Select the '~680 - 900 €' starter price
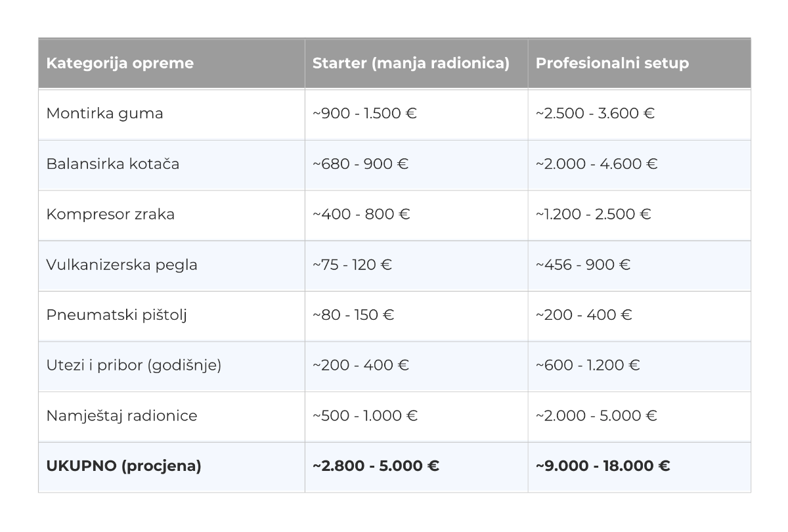The width and height of the screenshot is (788, 532). pos(361,164)
